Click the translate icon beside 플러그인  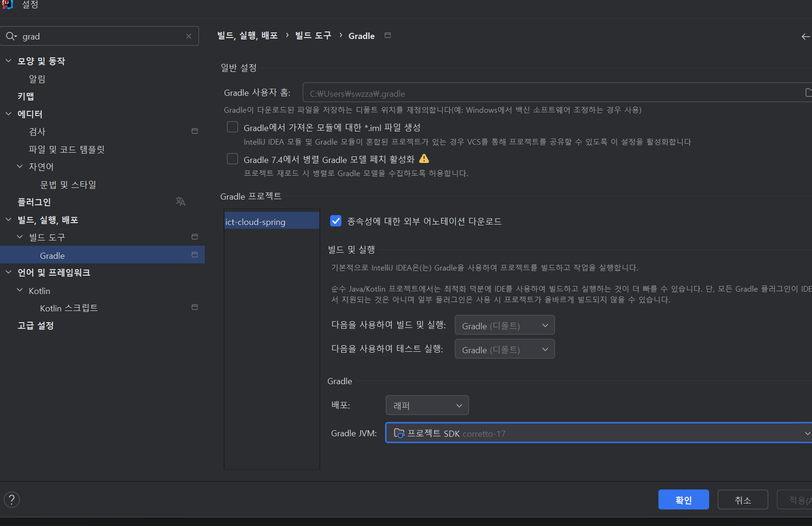180,201
